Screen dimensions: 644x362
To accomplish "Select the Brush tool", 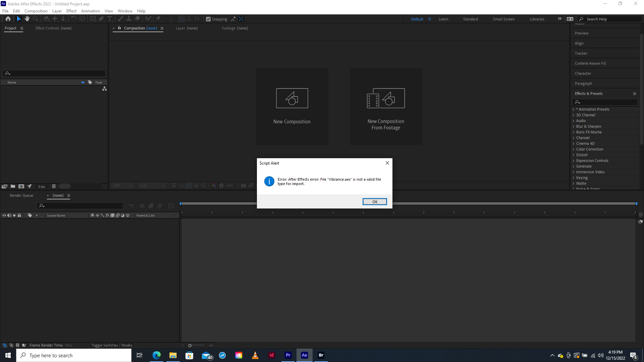I will pos(120,19).
